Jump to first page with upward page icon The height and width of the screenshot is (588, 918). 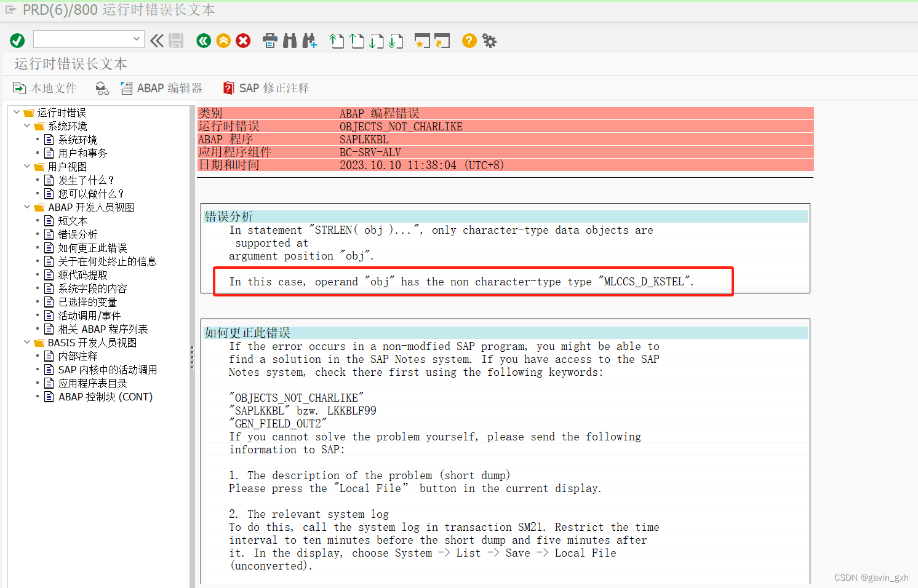[337, 41]
